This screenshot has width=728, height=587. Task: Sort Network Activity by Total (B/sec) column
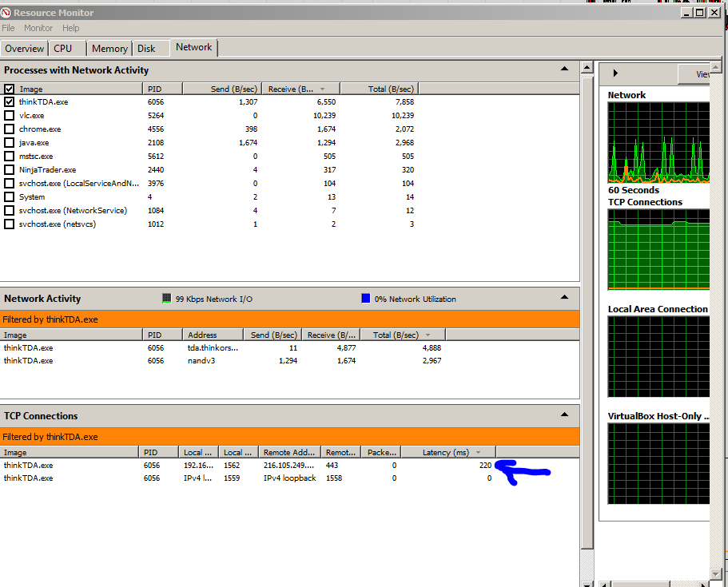point(403,335)
